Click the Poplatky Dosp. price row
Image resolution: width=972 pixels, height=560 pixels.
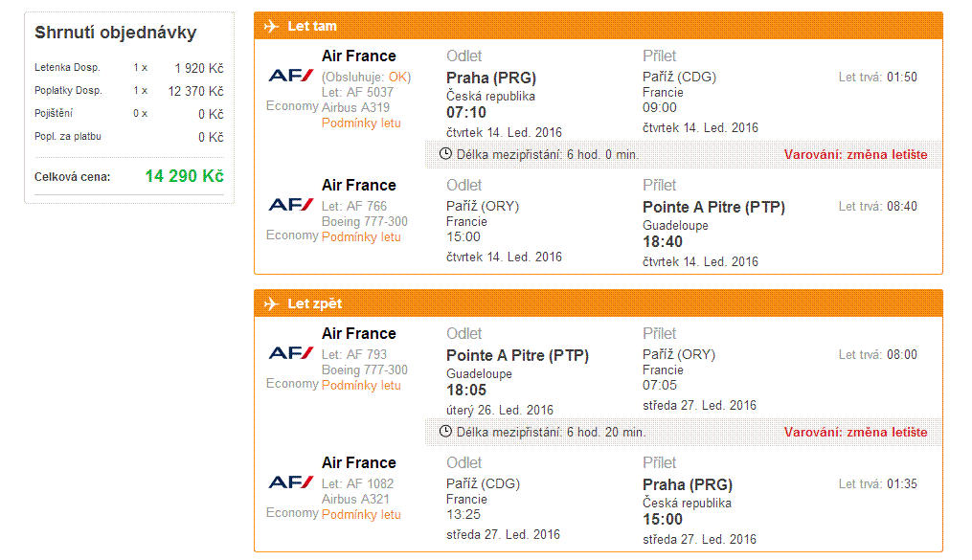tap(129, 91)
